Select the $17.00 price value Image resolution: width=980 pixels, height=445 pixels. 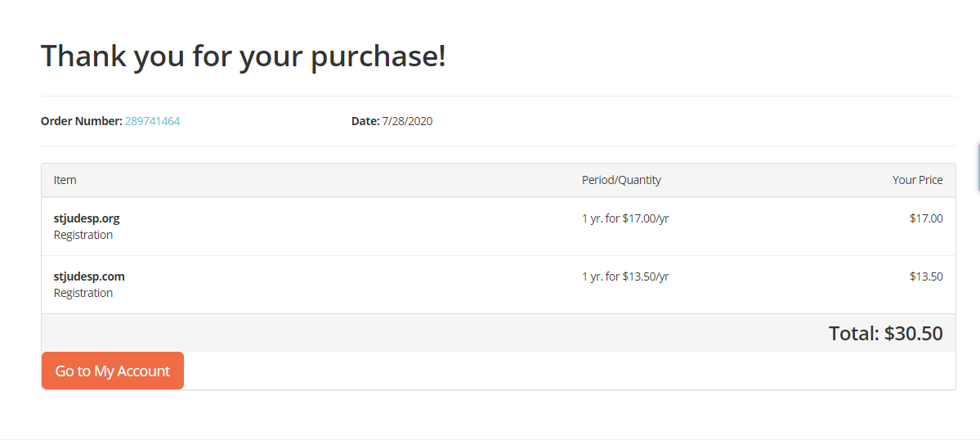tap(926, 218)
